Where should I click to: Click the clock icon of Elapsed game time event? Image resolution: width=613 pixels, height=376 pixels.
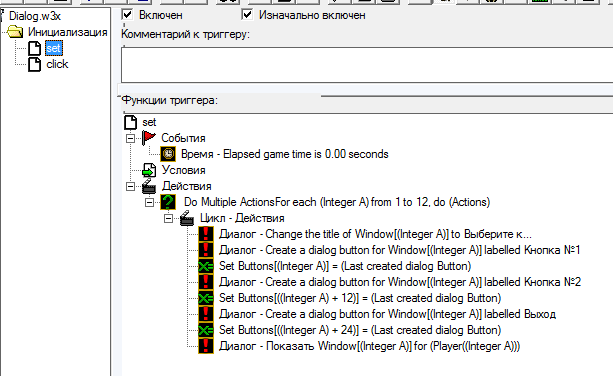coord(168,154)
